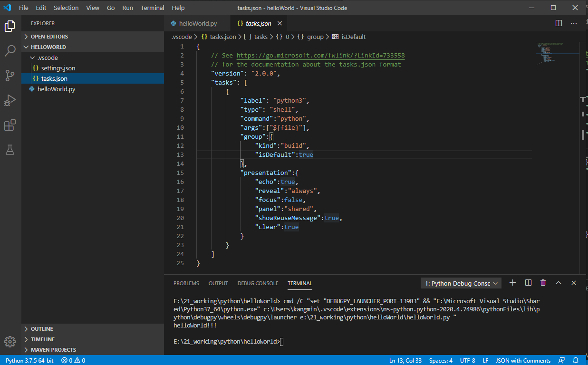Change indentation via Spaces: 4
588x365 pixels.
441,360
